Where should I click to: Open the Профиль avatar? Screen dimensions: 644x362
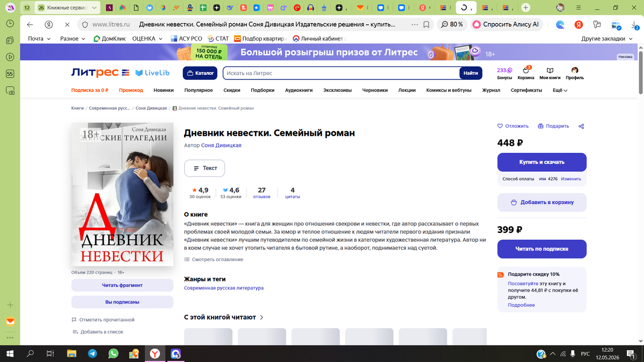[x=575, y=73]
